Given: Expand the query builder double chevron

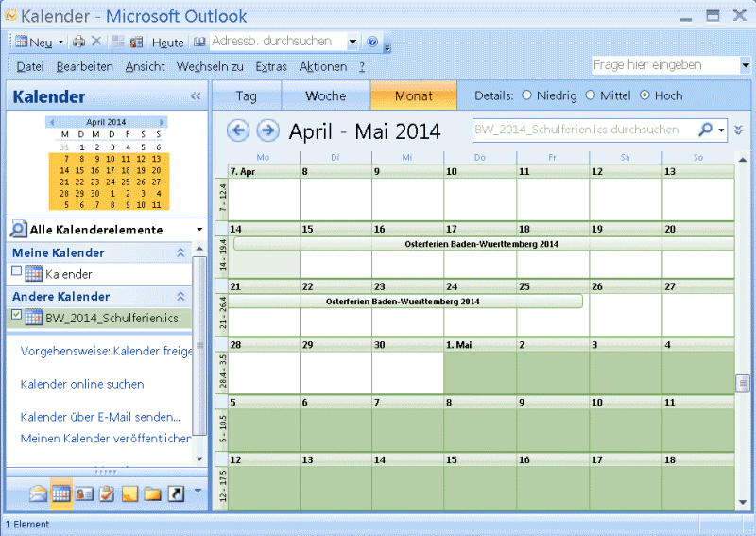Looking at the screenshot, I should [739, 130].
